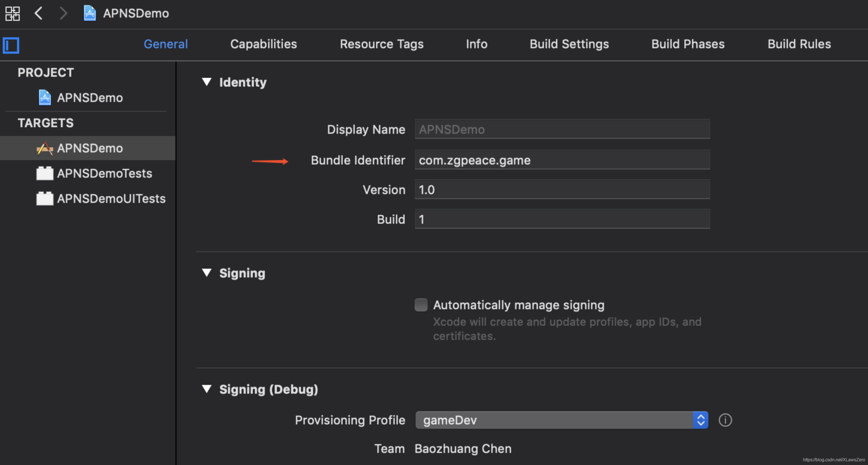Click the forward navigation arrow icon
The height and width of the screenshot is (465, 868).
[x=63, y=14]
